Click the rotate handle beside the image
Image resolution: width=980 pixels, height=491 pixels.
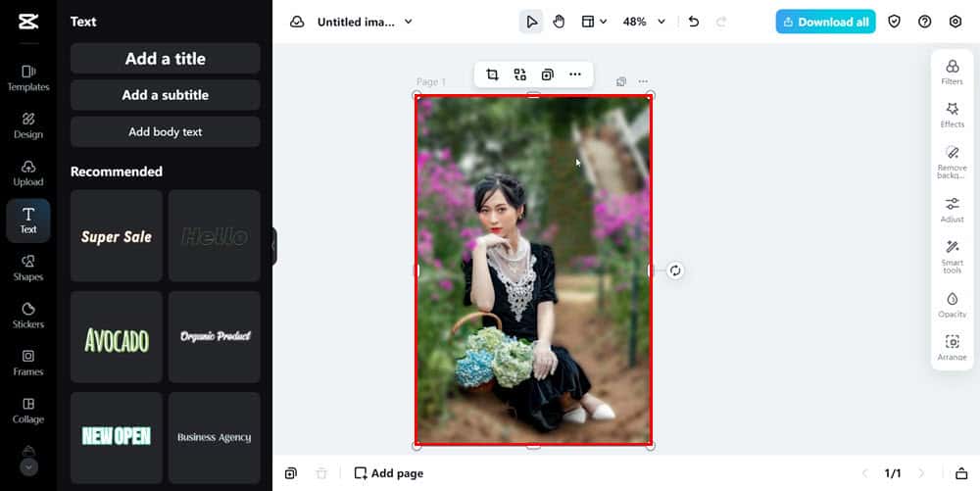[675, 270]
